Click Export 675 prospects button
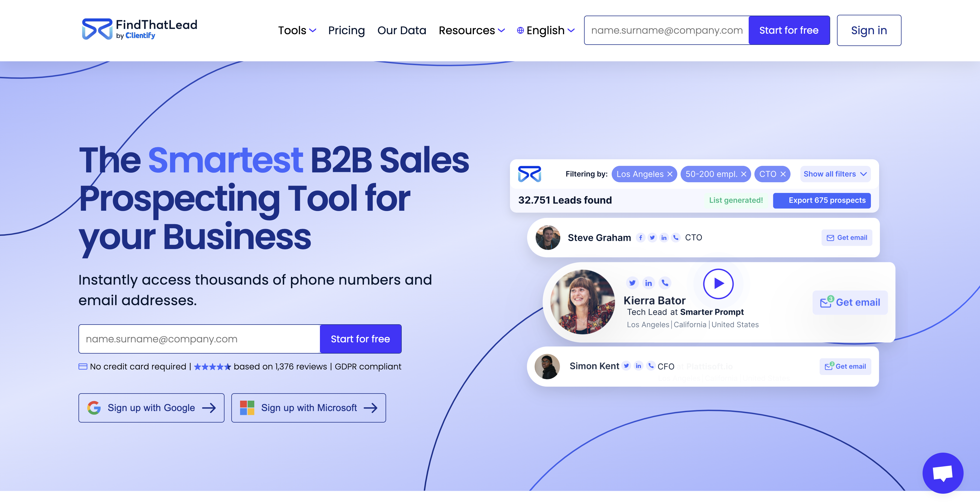Image resolution: width=980 pixels, height=503 pixels. coord(822,200)
